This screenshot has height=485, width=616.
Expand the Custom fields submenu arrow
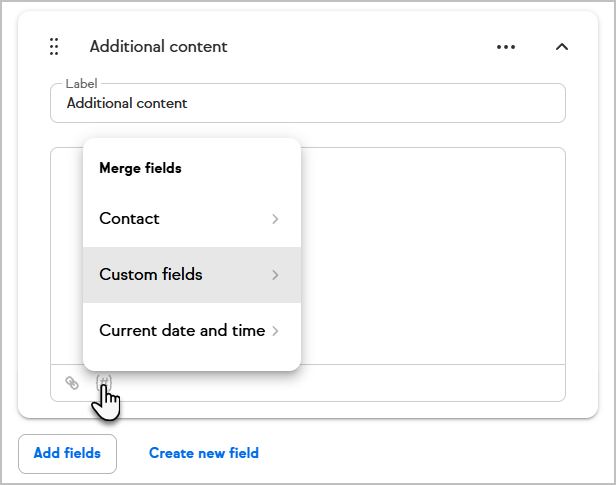coord(275,275)
